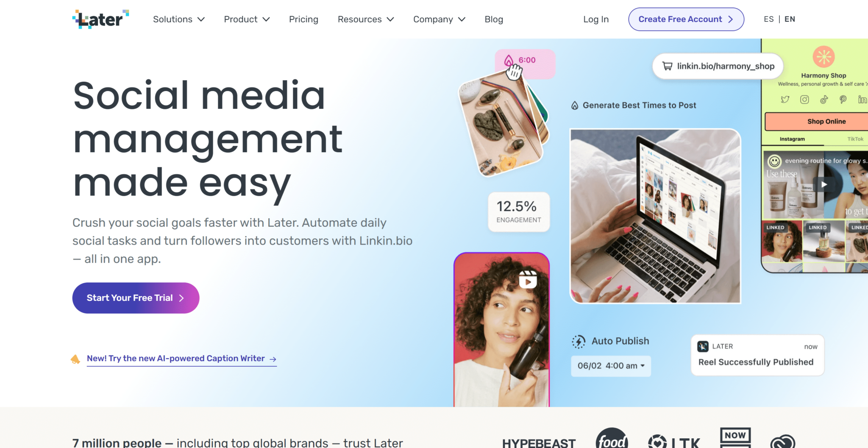Click Start Your Free Trial button
This screenshot has width=868, height=448.
coord(136,298)
